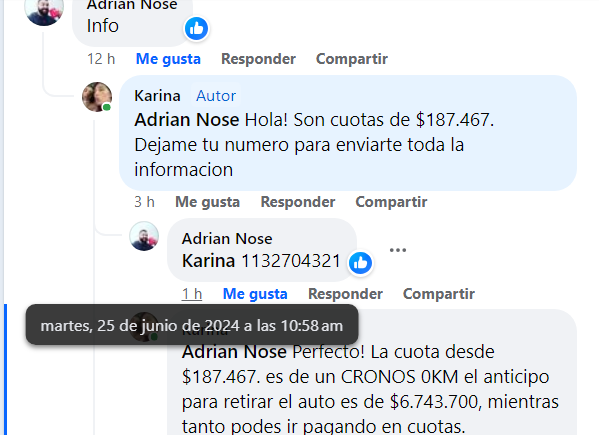Open Karina's profile picture on the author reply
This screenshot has width=599, height=435.
coord(97,97)
